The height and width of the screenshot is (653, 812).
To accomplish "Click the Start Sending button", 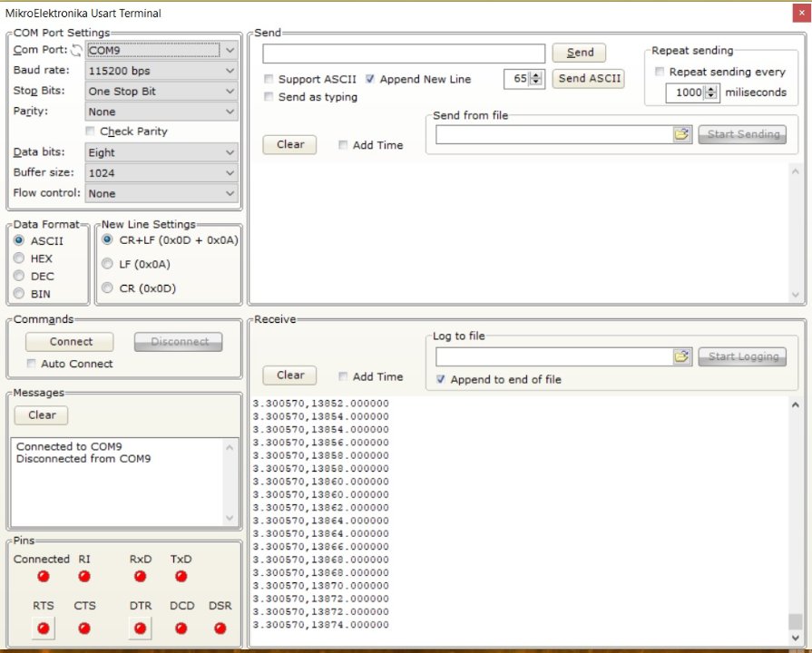I will 742,134.
